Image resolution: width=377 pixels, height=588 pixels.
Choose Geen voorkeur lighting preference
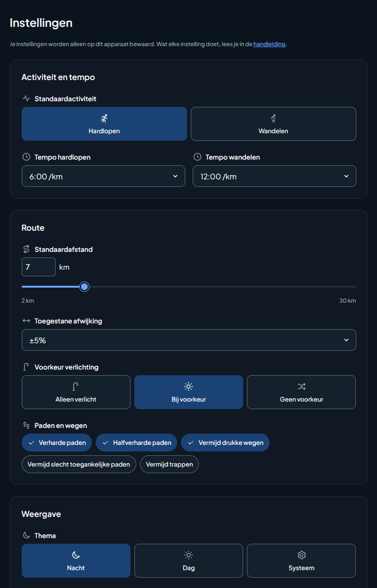click(301, 392)
